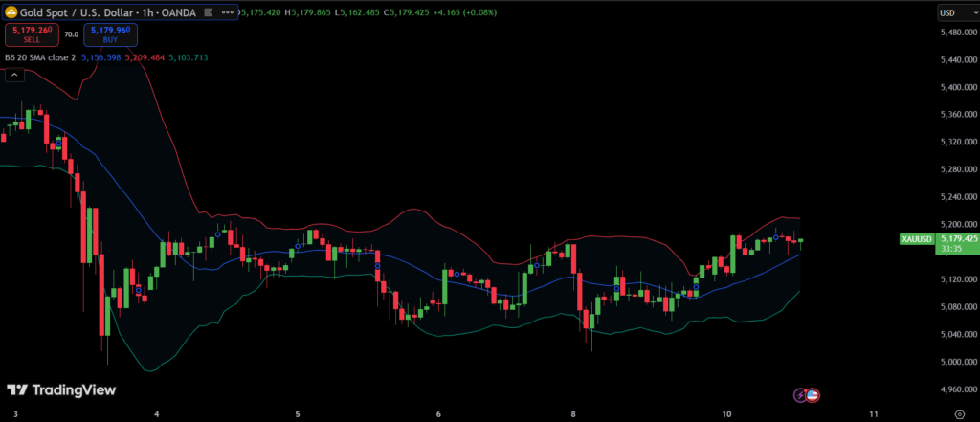Viewport: 980px width, 422px height.
Task: Click the spread value 70.0
Action: tap(71, 34)
